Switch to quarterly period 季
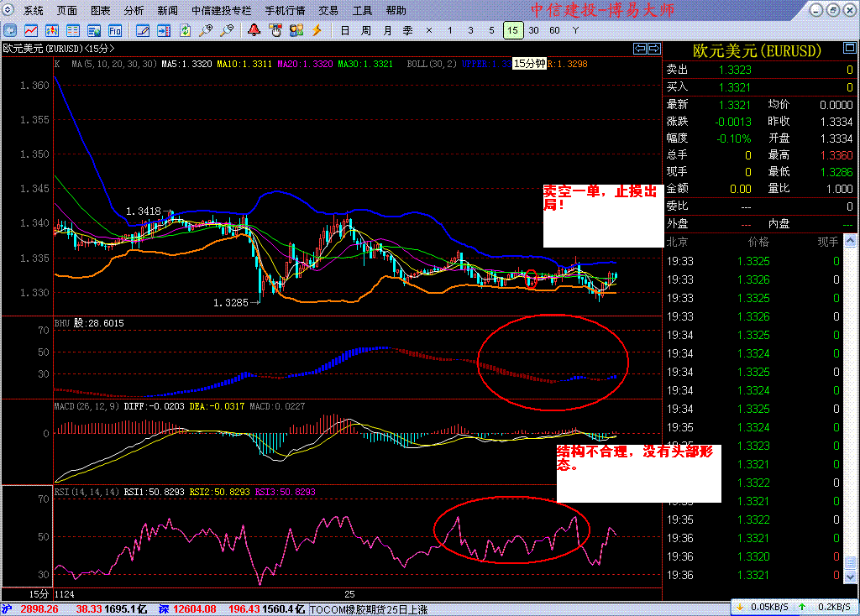 point(408,31)
